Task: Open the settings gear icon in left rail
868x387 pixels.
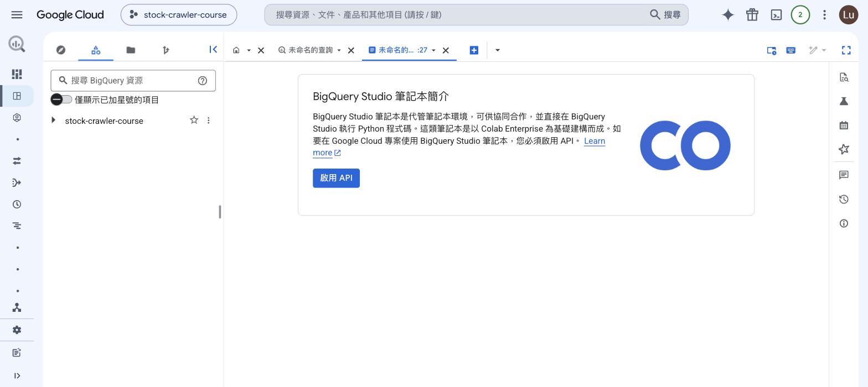Action: 17,330
